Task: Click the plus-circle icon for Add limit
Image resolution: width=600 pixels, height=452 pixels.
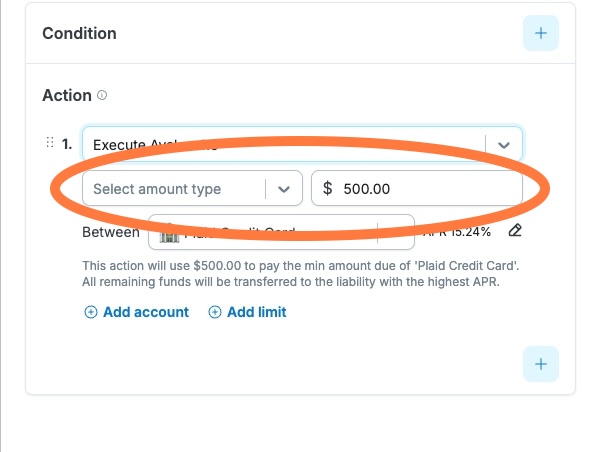Action: pos(215,312)
